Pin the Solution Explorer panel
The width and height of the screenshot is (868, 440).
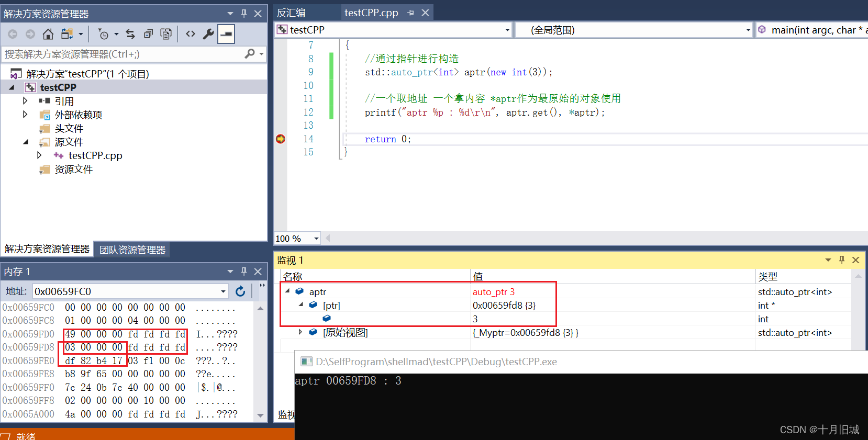[x=244, y=14]
